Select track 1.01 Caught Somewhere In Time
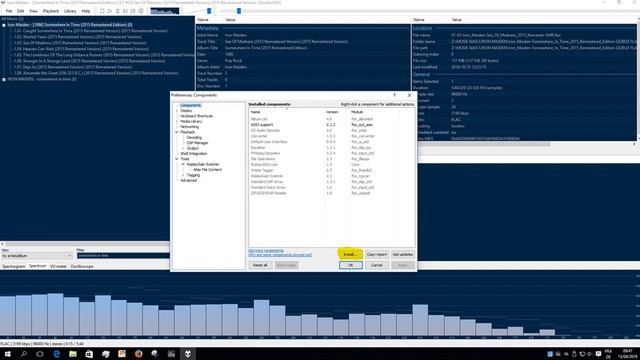Screen dimensions: 640x360 91,31
